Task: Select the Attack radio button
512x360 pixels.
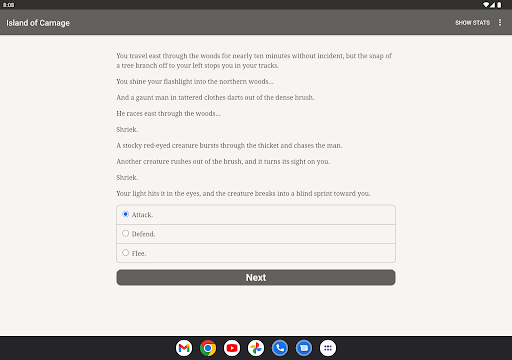Action: [125, 214]
